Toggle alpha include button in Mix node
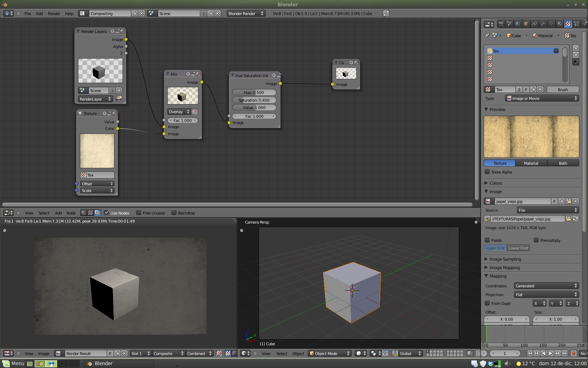Image resolution: width=588 pixels, height=368 pixels. 195,112
